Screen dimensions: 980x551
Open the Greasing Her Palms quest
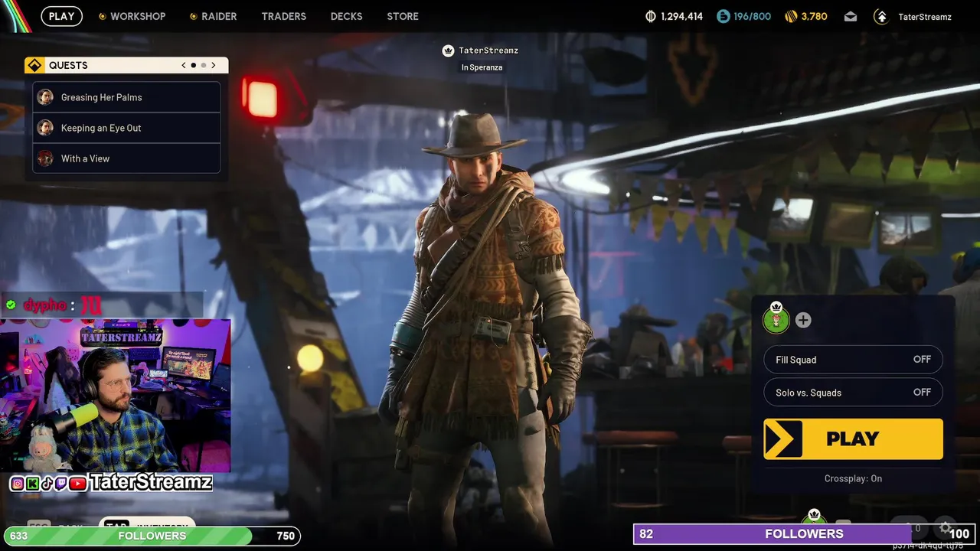coord(126,97)
